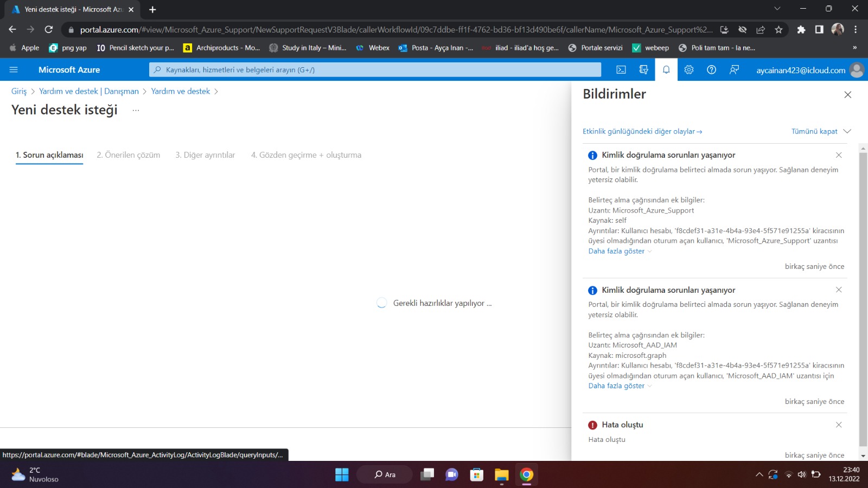The height and width of the screenshot is (488, 868).
Task: Click the Chrome address bar URL
Action: point(396,30)
